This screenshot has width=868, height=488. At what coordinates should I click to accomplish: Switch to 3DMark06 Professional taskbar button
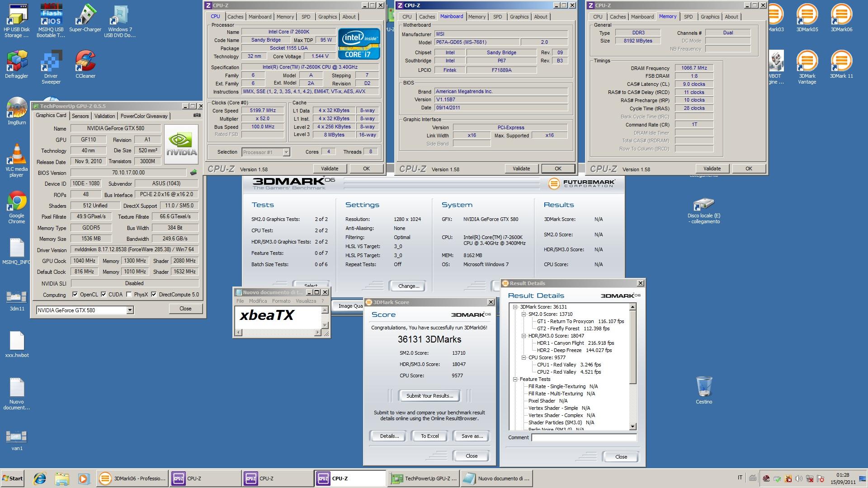(132, 479)
